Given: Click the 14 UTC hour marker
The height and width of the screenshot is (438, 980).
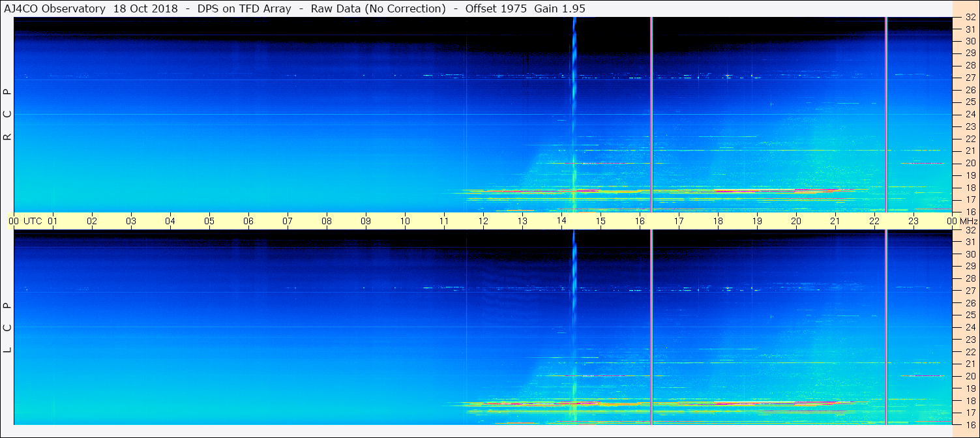Looking at the screenshot, I should (561, 221).
